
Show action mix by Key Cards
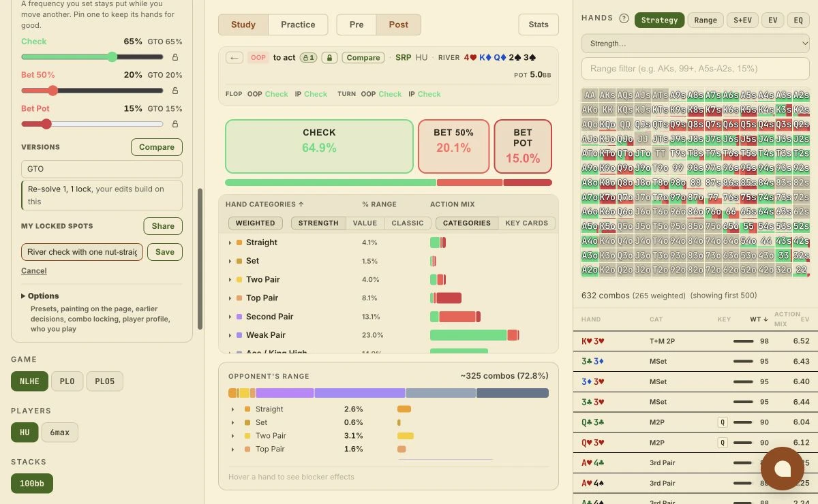click(526, 223)
